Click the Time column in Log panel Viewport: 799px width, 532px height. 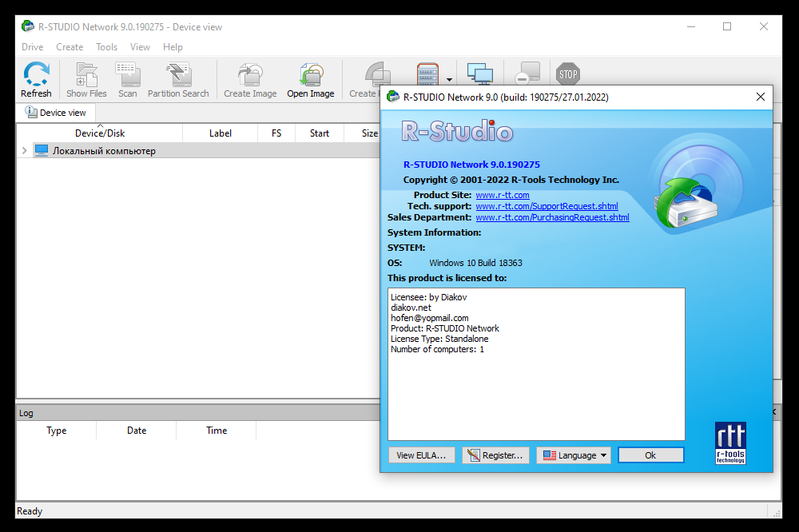coord(217,431)
